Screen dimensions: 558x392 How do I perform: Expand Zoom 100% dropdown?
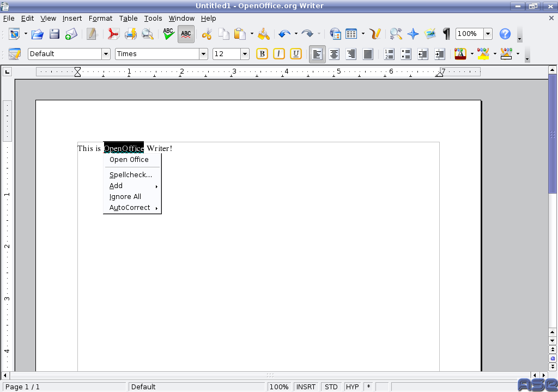pos(488,34)
